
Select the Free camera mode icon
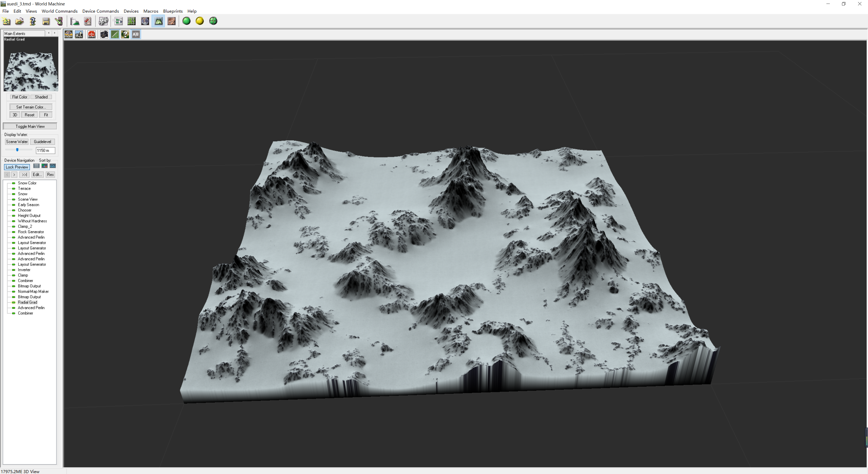tap(79, 34)
